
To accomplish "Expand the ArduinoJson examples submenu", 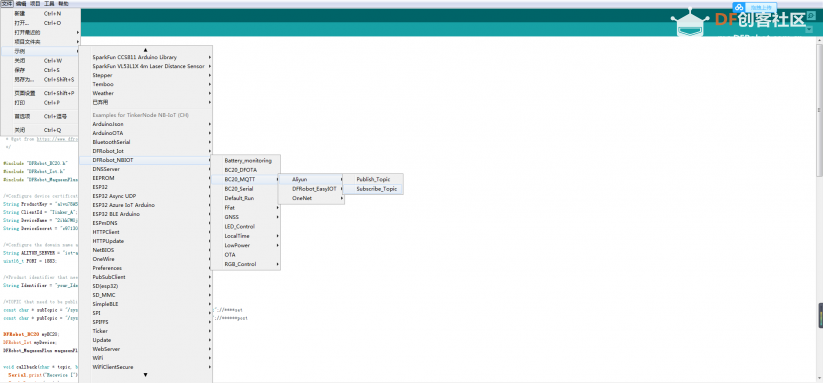I will (x=145, y=124).
